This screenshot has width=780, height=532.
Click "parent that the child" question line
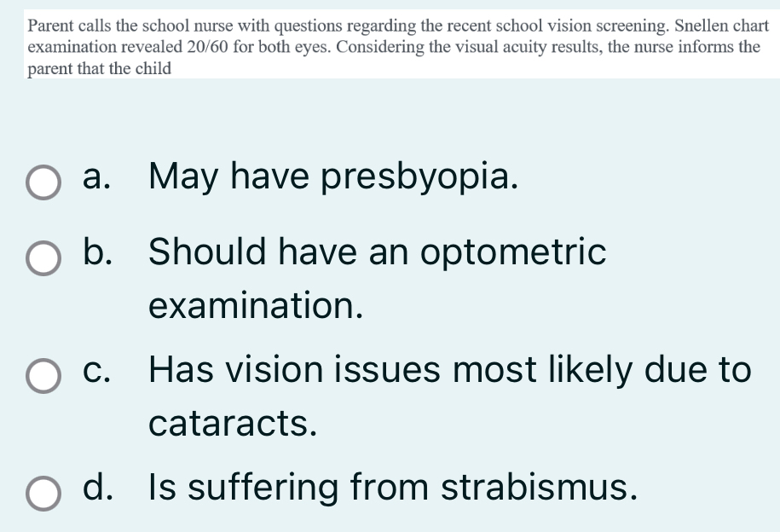pos(99,68)
